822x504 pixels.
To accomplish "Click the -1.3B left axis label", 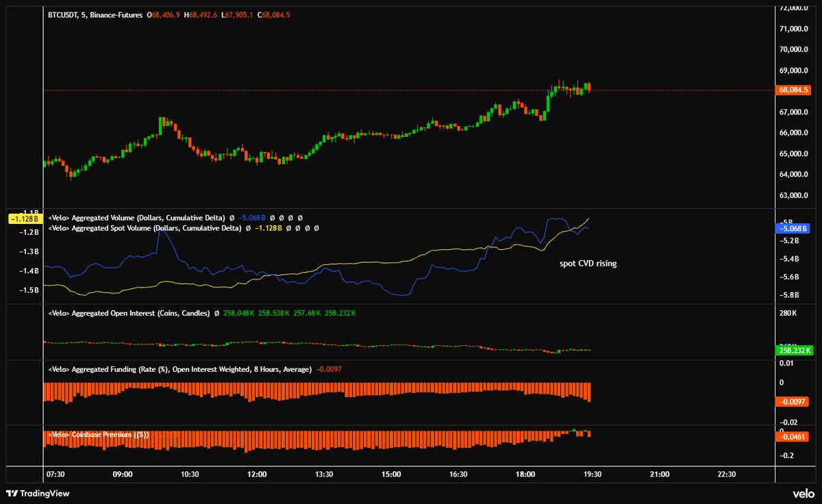I will [x=29, y=252].
